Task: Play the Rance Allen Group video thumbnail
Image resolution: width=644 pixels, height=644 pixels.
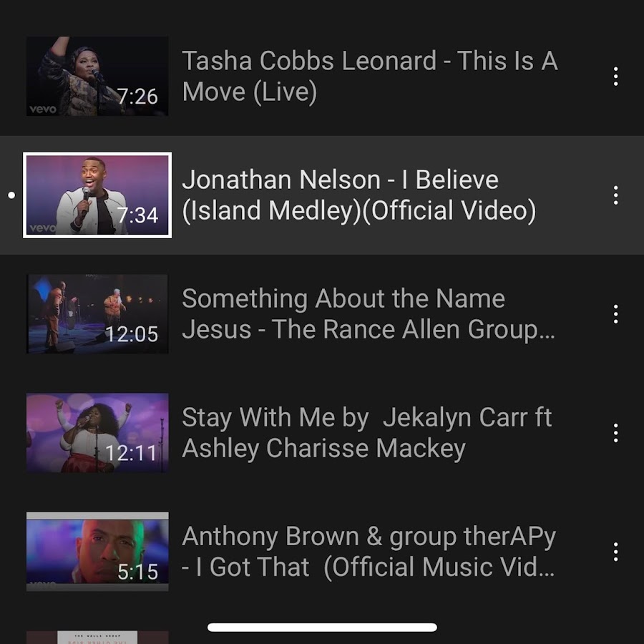Action: click(97, 314)
